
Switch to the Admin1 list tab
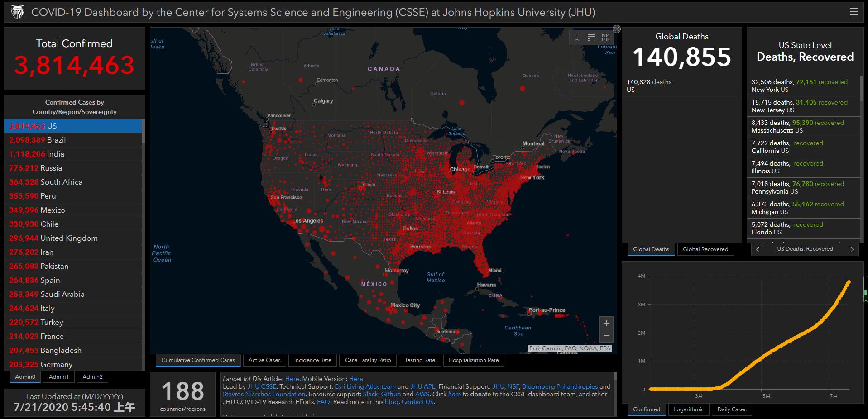tap(59, 377)
